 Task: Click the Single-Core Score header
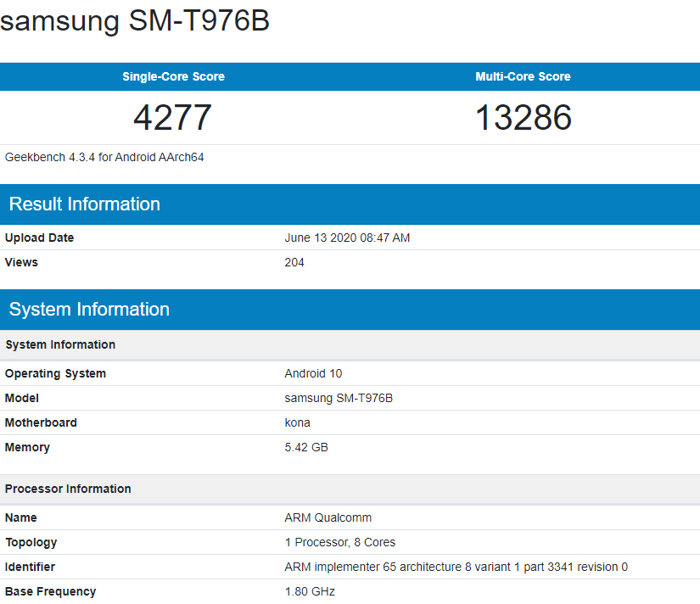(x=173, y=76)
